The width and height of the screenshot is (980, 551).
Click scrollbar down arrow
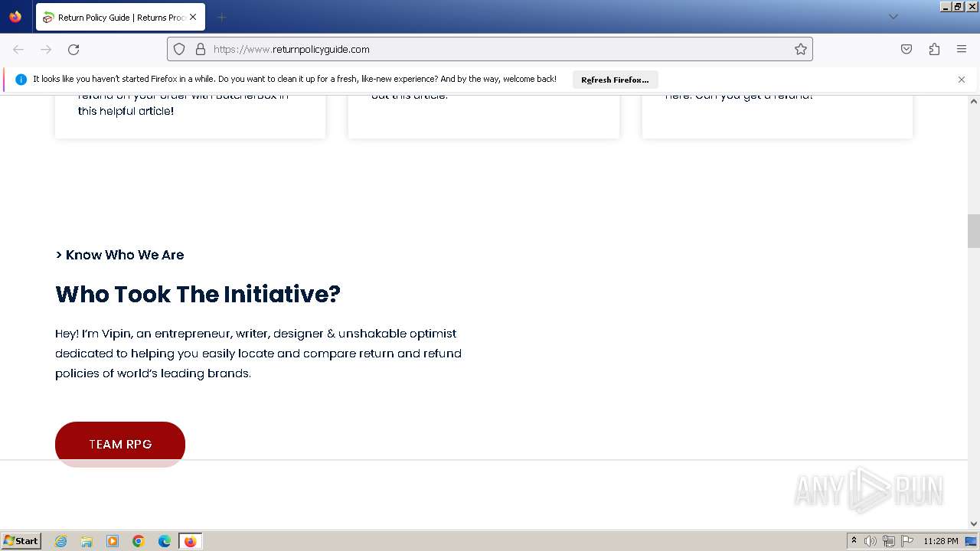[x=974, y=524]
